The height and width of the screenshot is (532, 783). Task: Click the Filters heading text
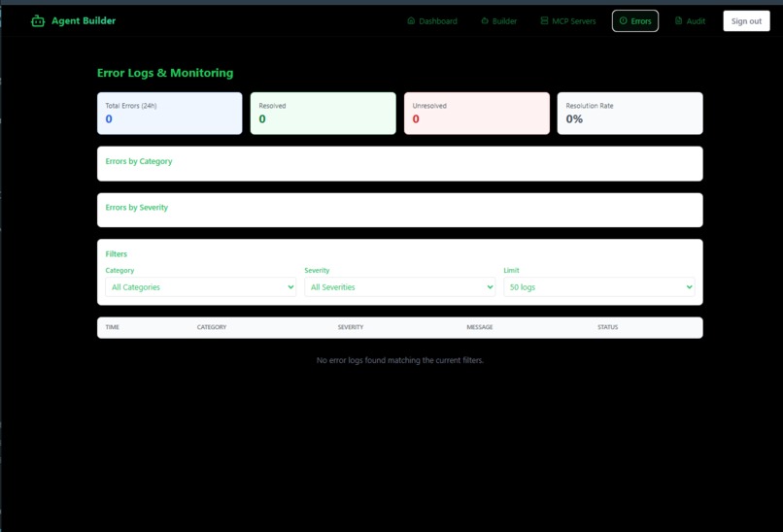[x=117, y=254]
